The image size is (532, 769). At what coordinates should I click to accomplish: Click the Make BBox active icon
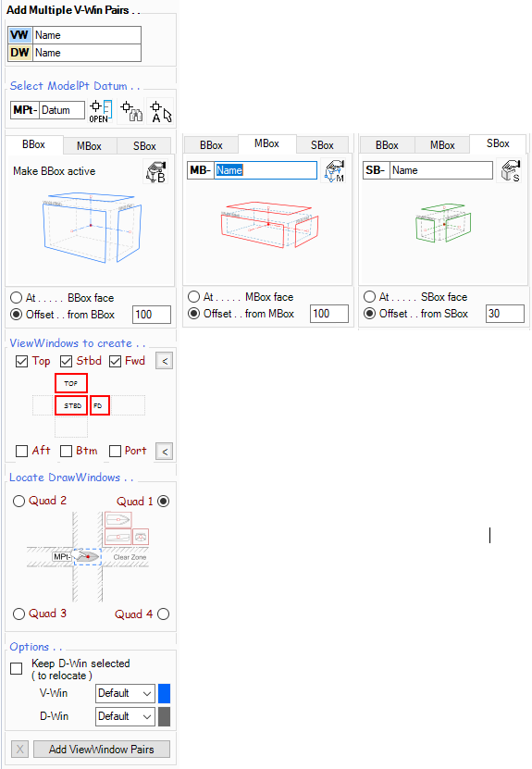tap(156, 171)
